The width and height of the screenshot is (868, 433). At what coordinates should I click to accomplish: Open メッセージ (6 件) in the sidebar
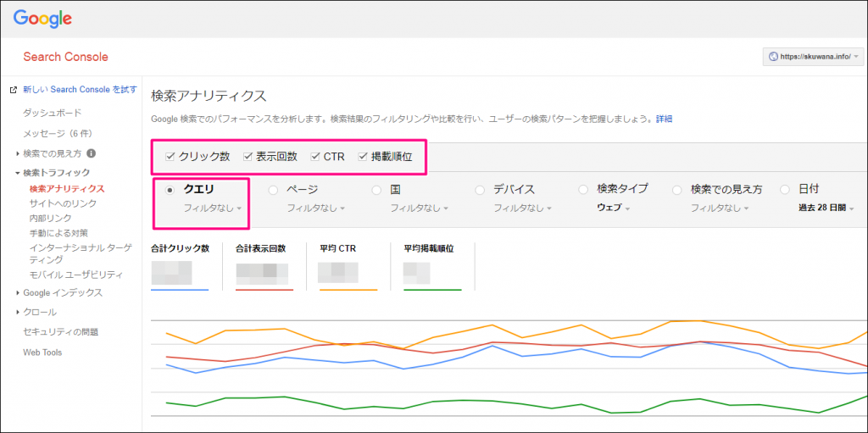click(57, 133)
